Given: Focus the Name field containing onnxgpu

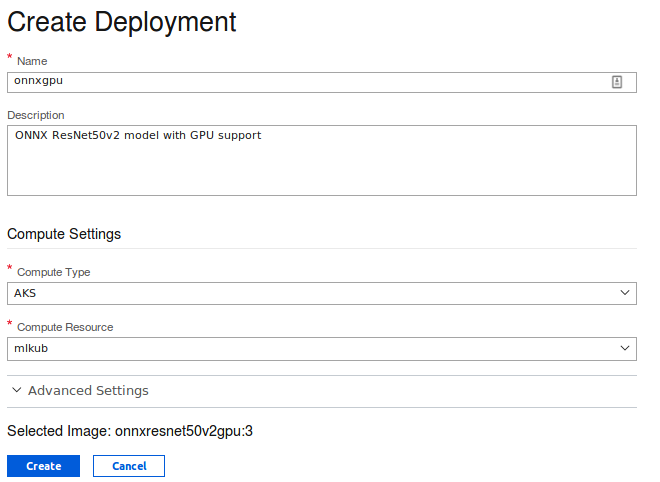Looking at the screenshot, I should point(300,83).
